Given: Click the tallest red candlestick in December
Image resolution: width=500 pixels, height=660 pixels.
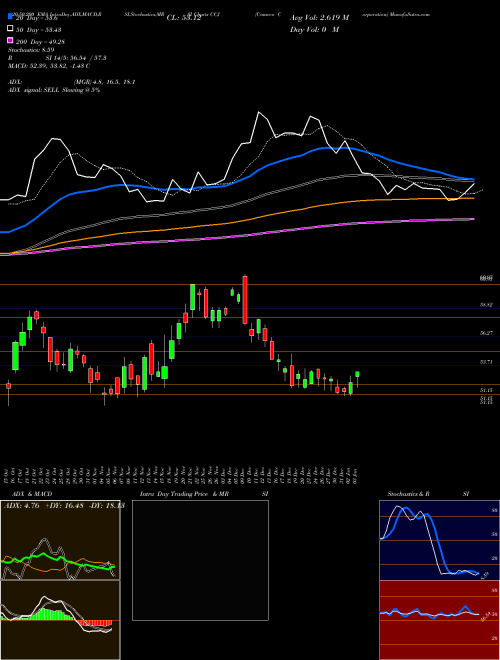Looking at the screenshot, I should pyautogui.click(x=245, y=300).
